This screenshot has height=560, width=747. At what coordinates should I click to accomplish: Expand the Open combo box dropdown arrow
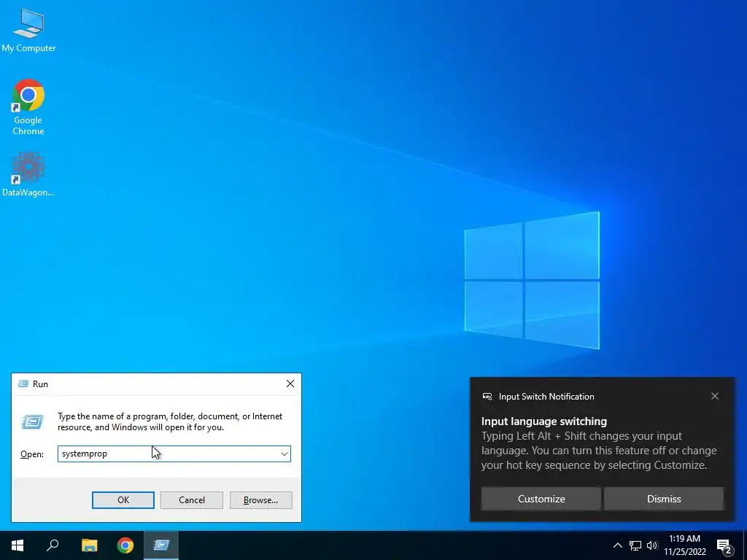[x=285, y=454]
